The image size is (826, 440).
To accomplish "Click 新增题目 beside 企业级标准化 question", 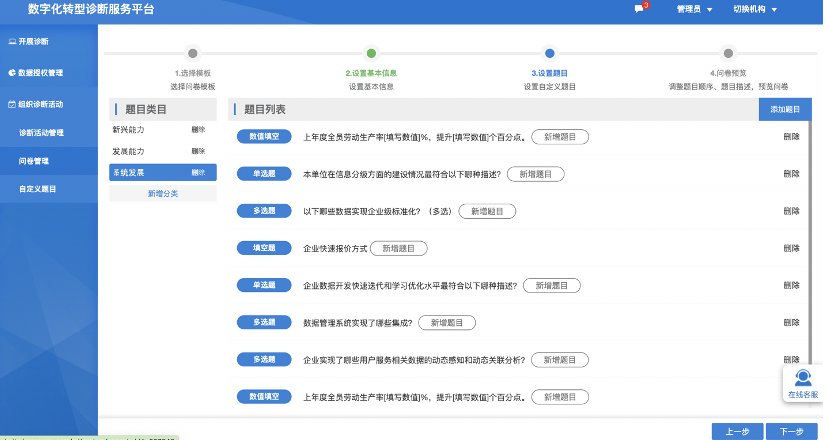I will click(x=487, y=211).
